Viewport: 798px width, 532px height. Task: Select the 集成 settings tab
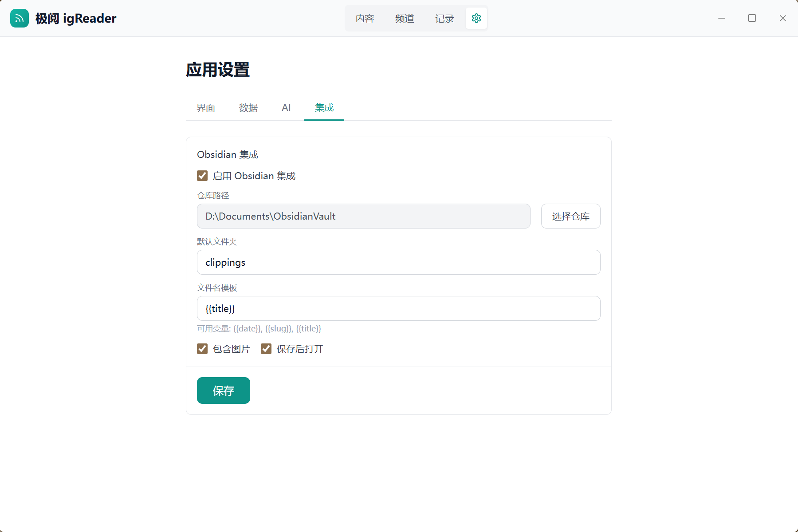[x=324, y=108]
